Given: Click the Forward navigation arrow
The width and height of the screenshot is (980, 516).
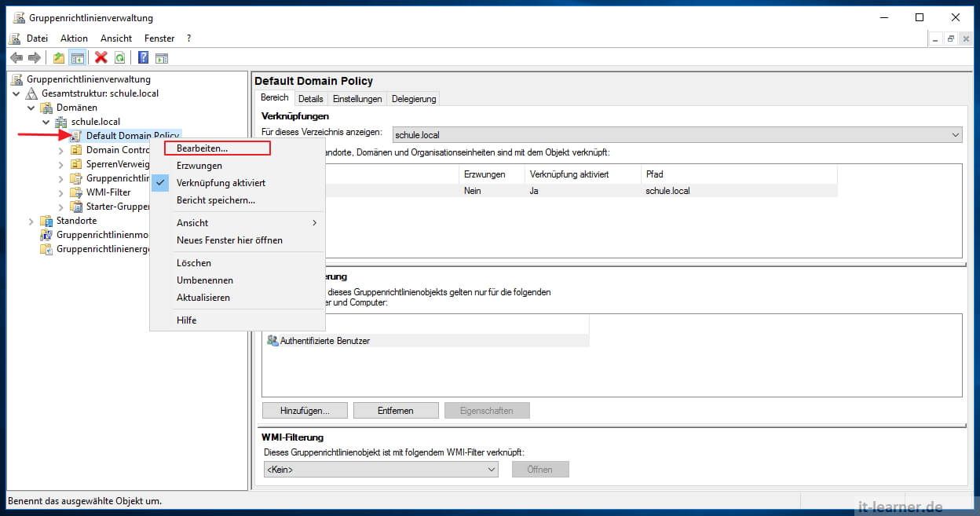Looking at the screenshot, I should [35, 57].
